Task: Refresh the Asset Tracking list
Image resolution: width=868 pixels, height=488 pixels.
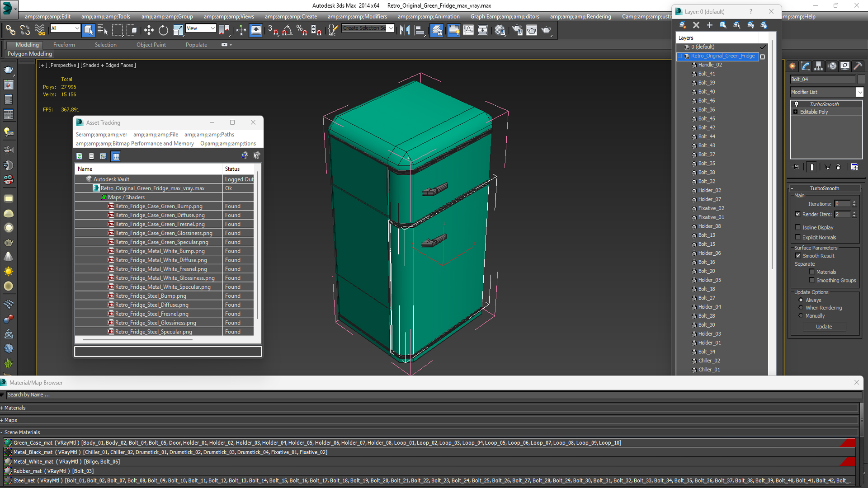Action: click(x=79, y=156)
